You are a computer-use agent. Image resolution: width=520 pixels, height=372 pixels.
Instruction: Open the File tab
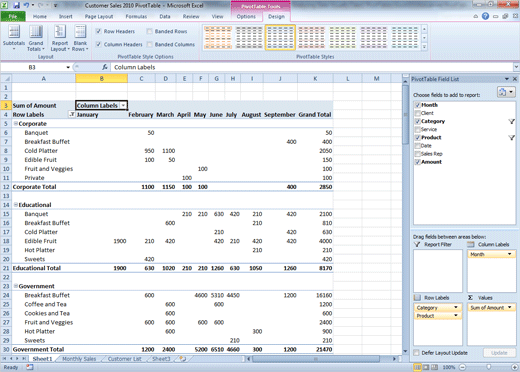pyautogui.click(x=13, y=16)
